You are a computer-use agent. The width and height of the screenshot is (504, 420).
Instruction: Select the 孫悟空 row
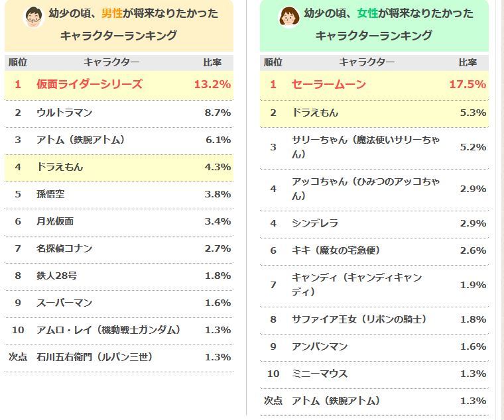click(x=50, y=194)
